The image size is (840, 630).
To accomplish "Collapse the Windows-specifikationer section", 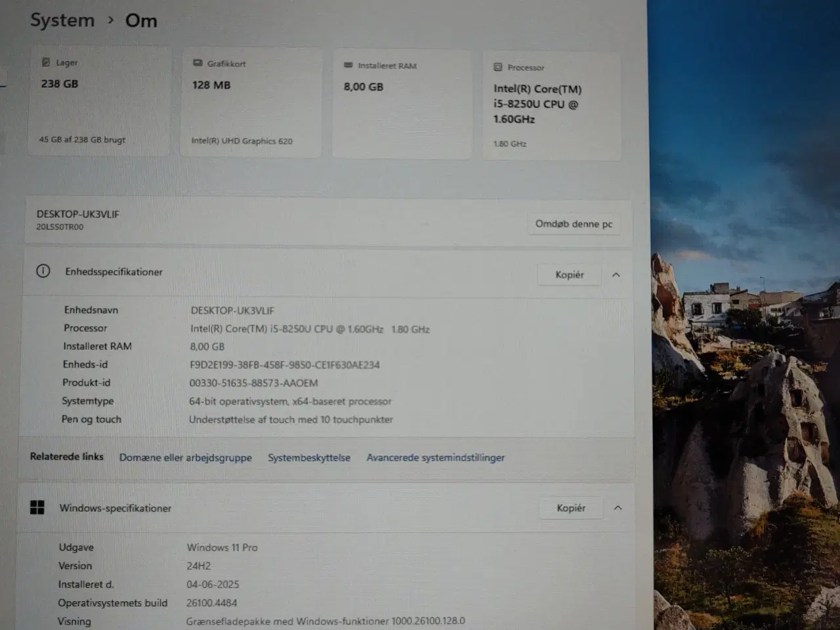I will tap(618, 508).
